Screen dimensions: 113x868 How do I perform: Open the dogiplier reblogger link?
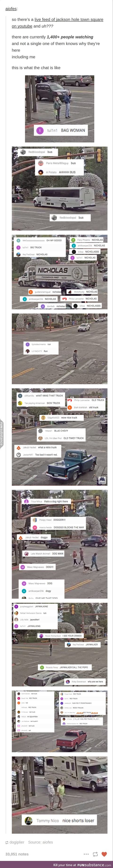(x=17, y=842)
